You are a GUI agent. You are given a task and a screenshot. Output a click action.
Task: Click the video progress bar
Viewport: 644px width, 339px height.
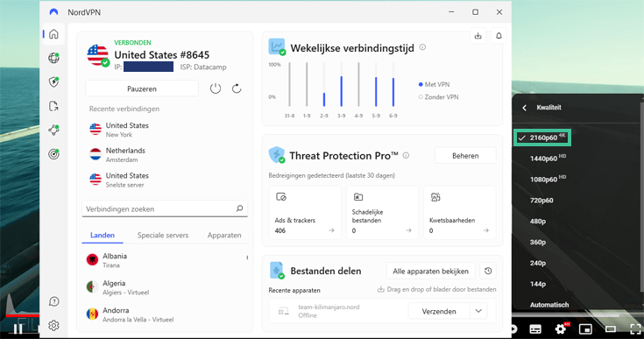(577, 315)
